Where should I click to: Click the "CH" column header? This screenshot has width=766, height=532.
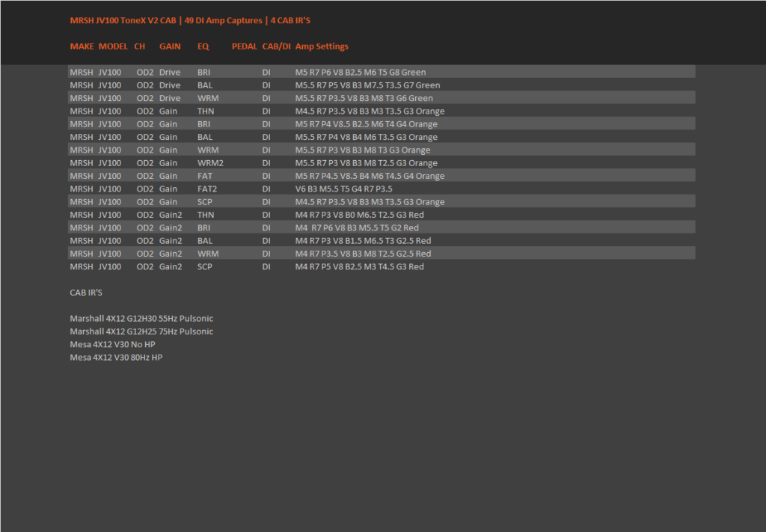point(140,46)
